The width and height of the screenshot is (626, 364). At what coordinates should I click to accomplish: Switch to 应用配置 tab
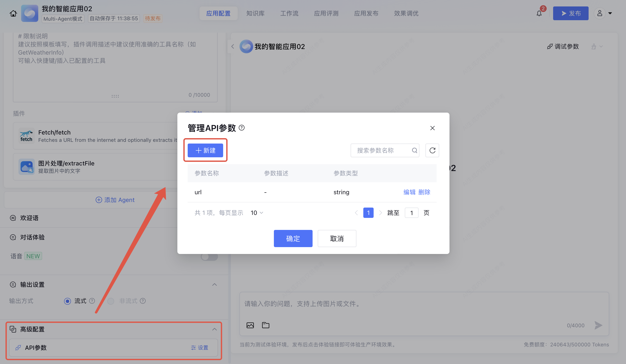pyautogui.click(x=218, y=13)
